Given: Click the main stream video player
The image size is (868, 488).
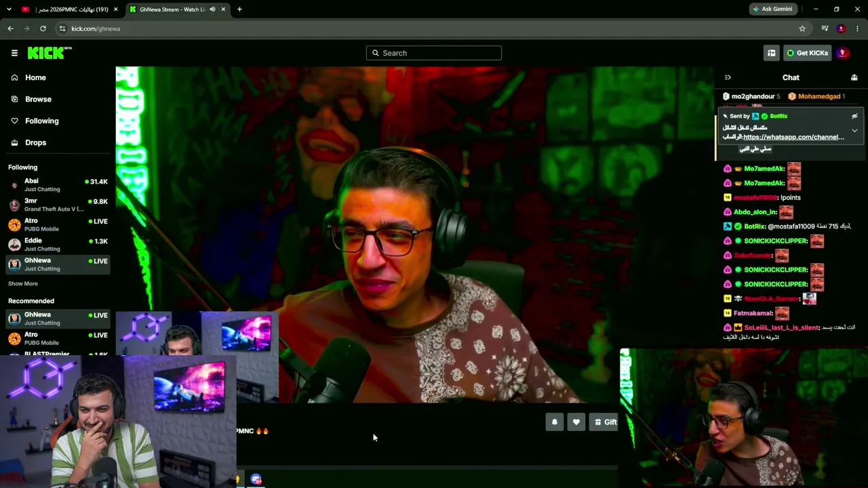Looking at the screenshot, I should point(414,235).
